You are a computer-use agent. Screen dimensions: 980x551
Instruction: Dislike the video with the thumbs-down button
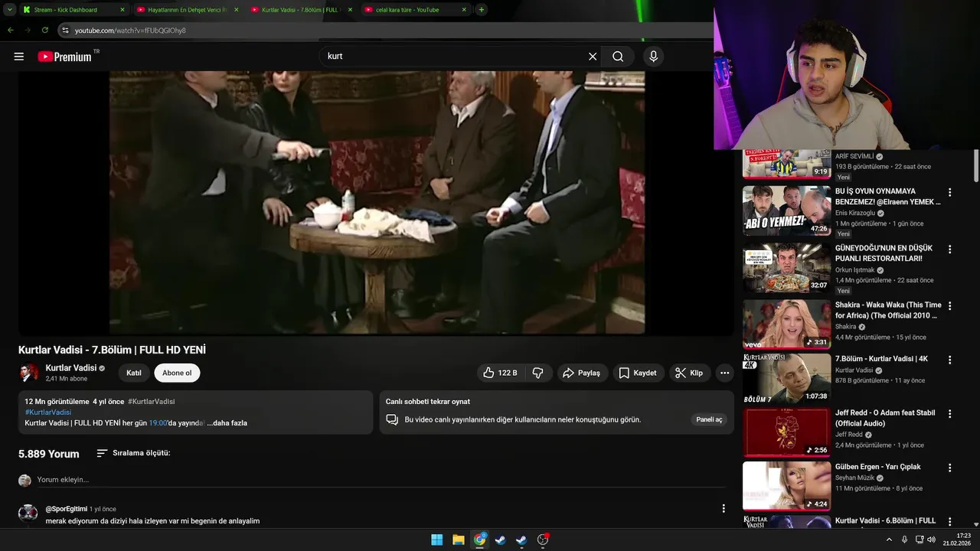(537, 373)
